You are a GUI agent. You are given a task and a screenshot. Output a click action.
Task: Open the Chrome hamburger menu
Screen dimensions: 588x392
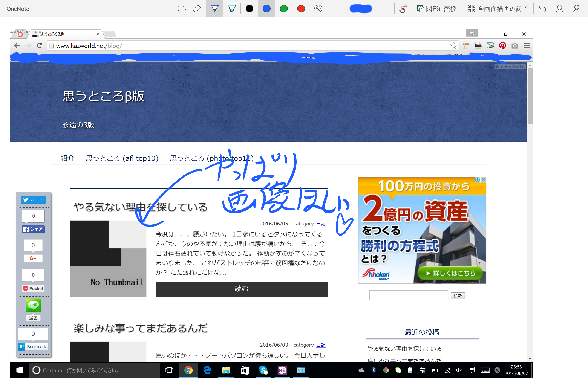tap(527, 46)
